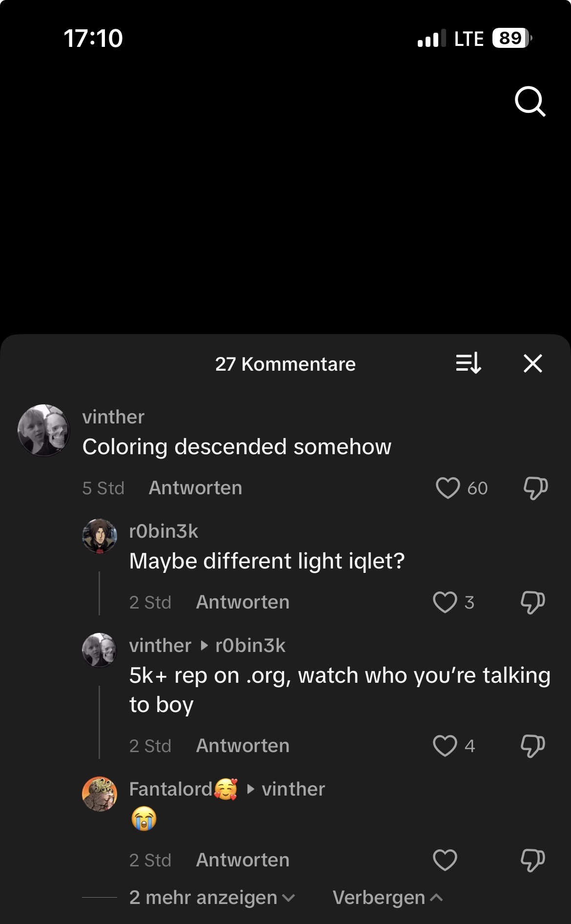
Task: Open the comment sort options icon
Action: click(x=469, y=364)
